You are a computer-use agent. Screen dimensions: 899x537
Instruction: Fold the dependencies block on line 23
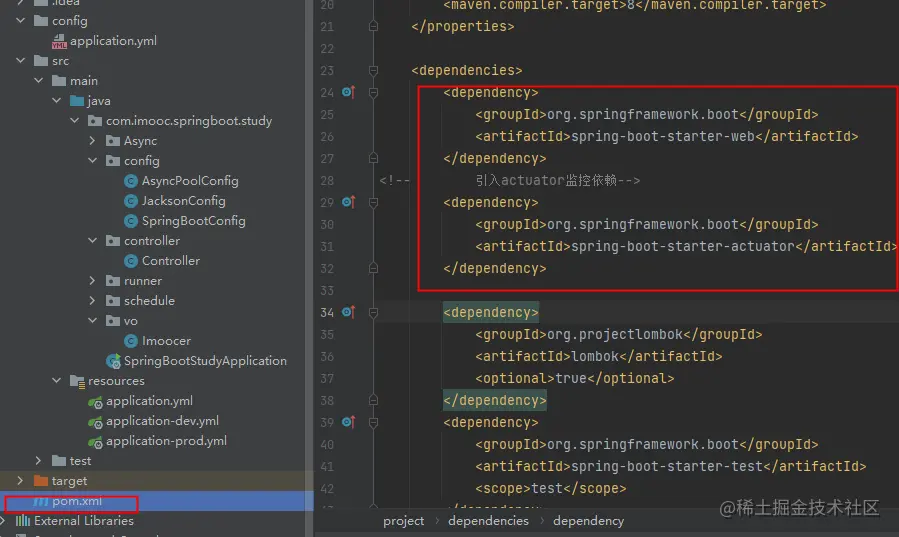(373, 70)
